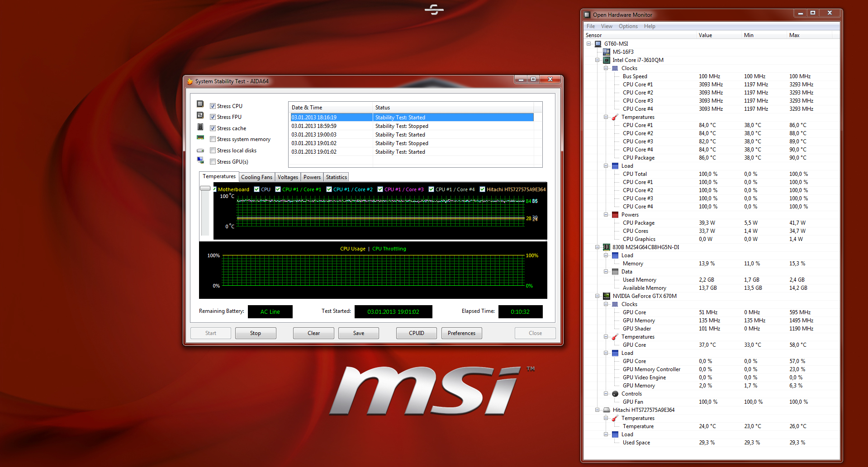868x467 pixels.
Task: Click the Hitachi hard drive icon
Action: point(607,410)
